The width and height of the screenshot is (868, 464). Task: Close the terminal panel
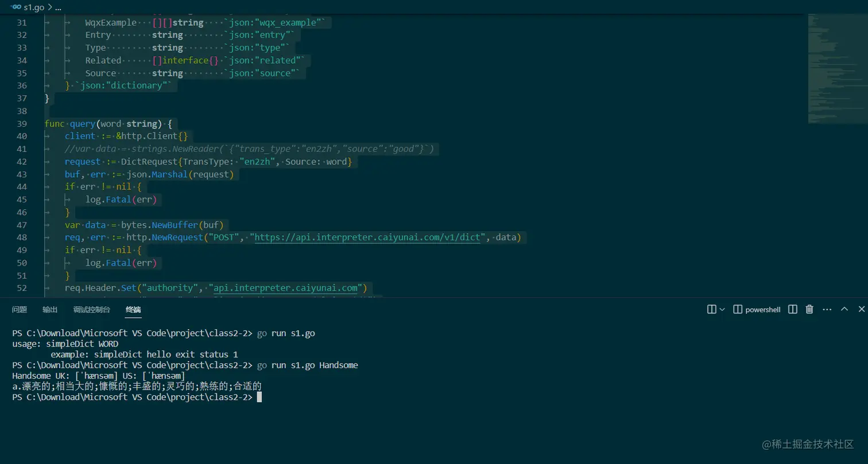862,309
